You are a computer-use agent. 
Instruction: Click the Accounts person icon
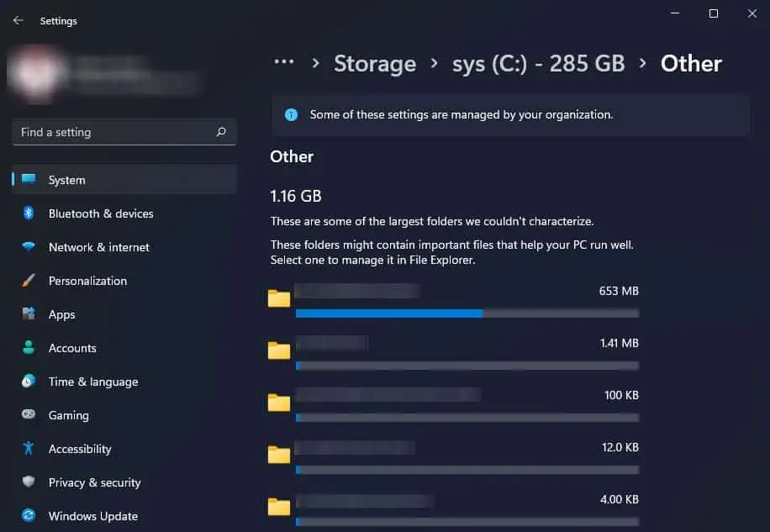(29, 347)
